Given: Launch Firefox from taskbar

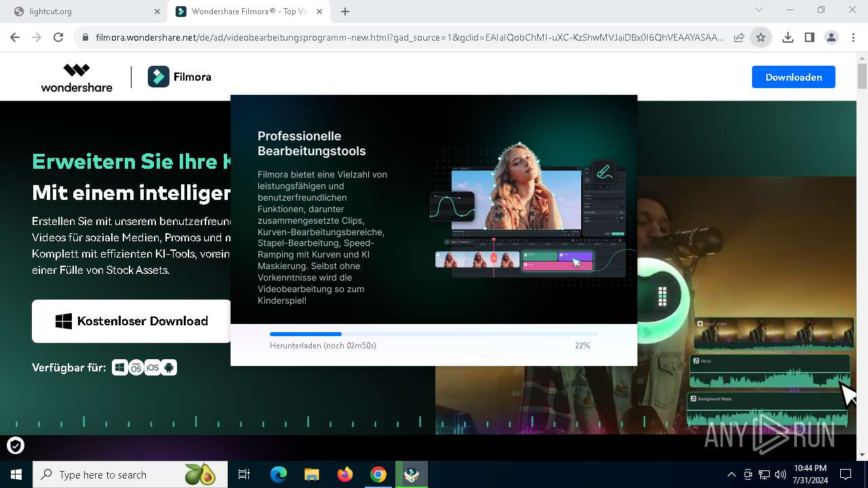Looking at the screenshot, I should pyautogui.click(x=345, y=474).
